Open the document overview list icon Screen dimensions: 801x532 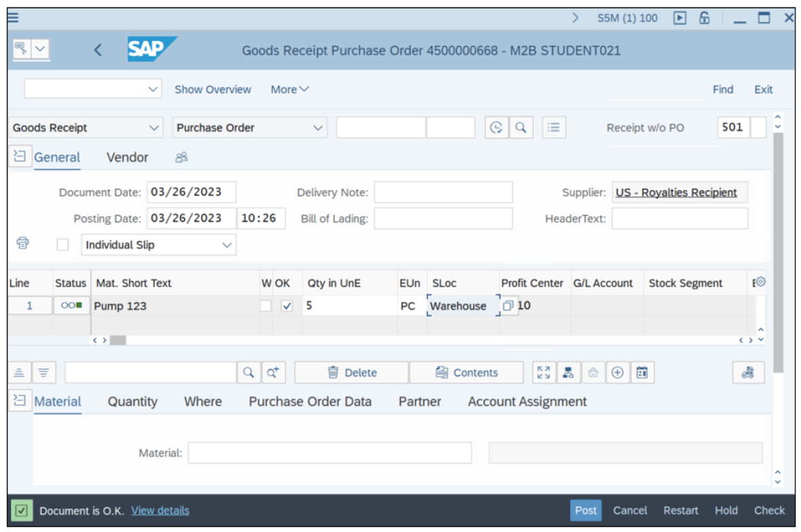click(553, 127)
